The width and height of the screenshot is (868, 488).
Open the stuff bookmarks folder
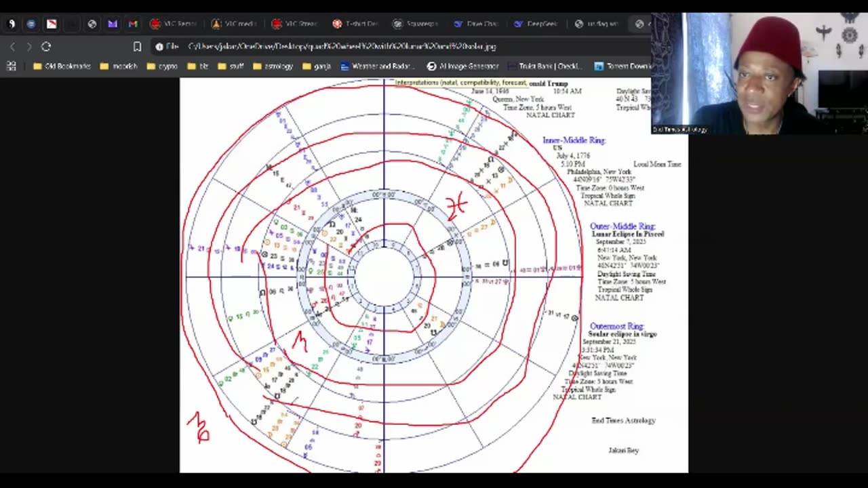pos(231,66)
